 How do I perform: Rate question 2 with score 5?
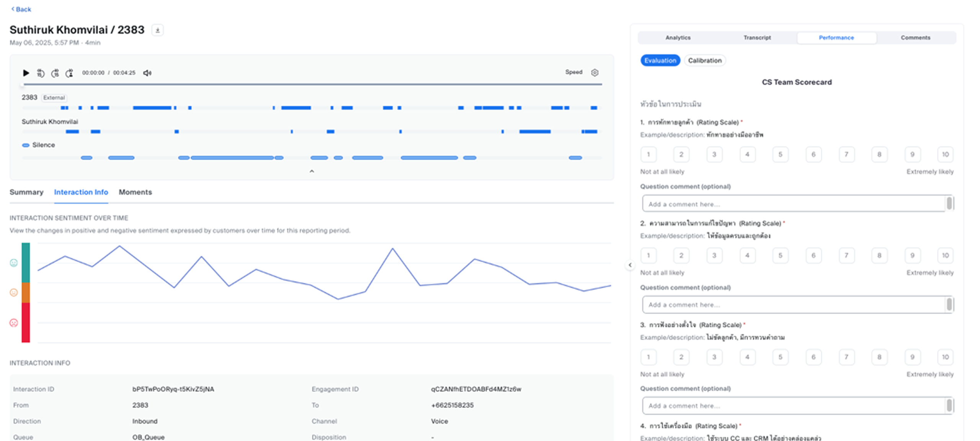pos(780,256)
